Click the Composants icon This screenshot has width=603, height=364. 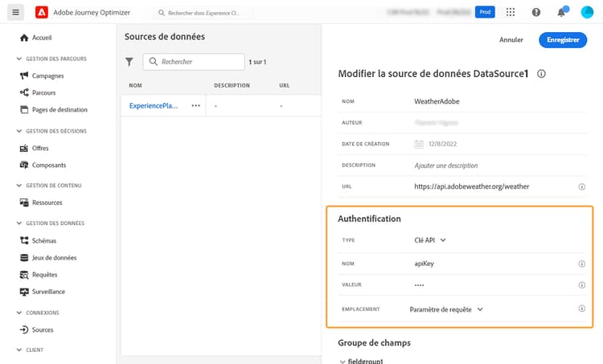(24, 165)
